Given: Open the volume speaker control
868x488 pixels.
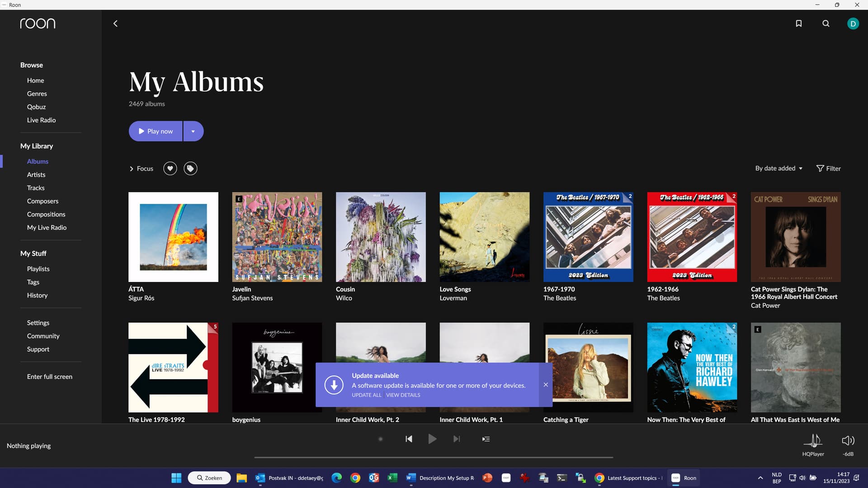Looking at the screenshot, I should (848, 440).
